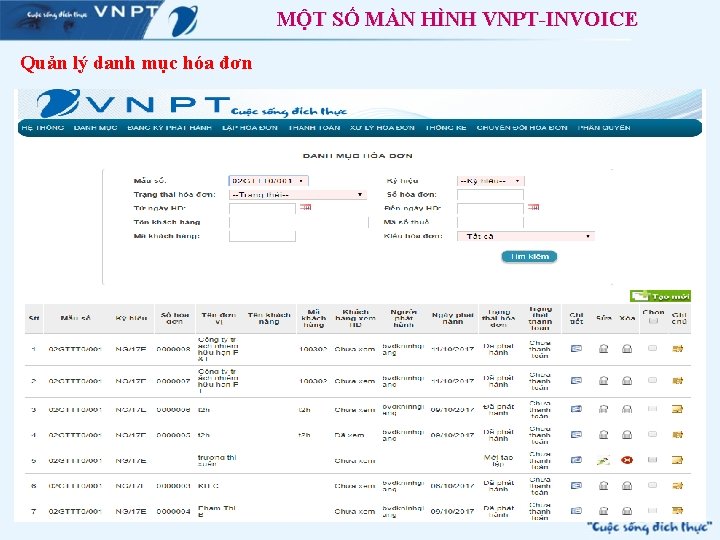The width and height of the screenshot is (720, 540).
Task: Select checkbox for invoice 0000004
Action: pyautogui.click(x=652, y=510)
